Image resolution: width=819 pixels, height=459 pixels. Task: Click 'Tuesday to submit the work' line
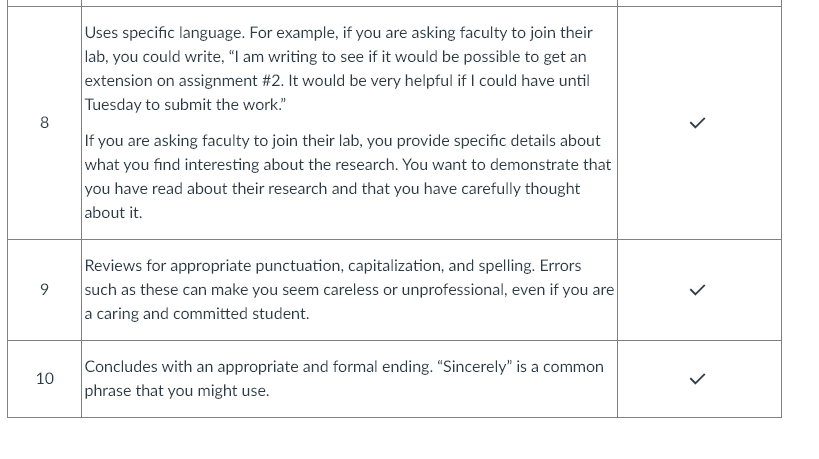tap(185, 105)
